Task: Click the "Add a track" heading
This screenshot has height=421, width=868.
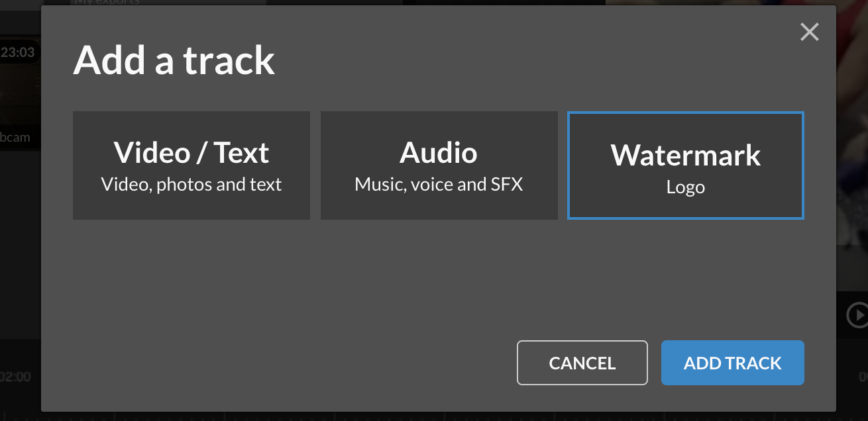Action: coord(174,60)
